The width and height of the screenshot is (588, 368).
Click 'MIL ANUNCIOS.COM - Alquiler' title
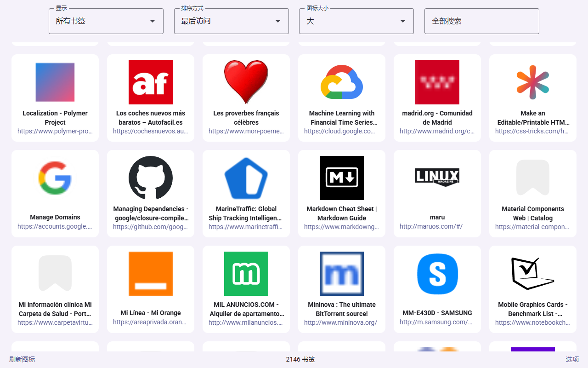coord(246,309)
